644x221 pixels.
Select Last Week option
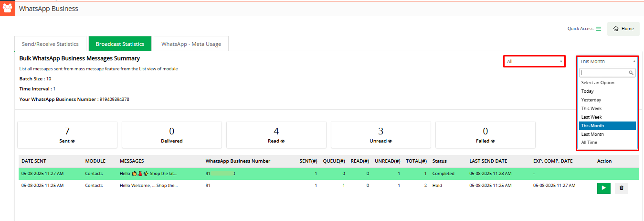[x=607, y=117]
